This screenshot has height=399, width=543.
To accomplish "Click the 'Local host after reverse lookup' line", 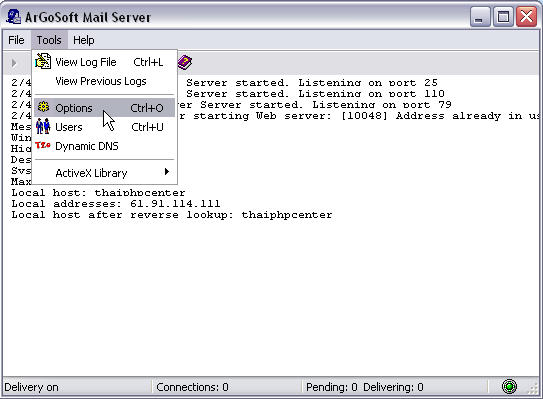I will tap(172, 215).
